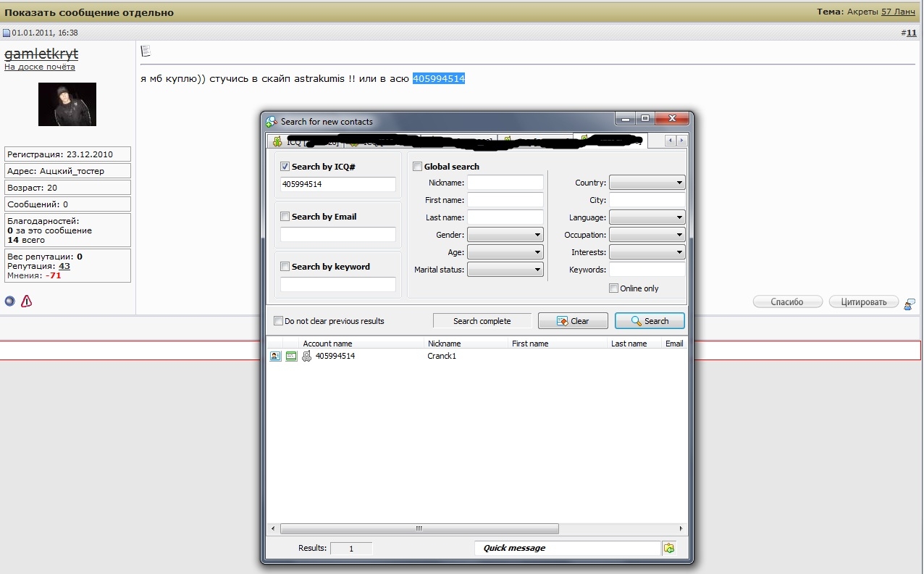Screen dimensions: 924x574
Task: Click into the First name field
Action: [505, 200]
